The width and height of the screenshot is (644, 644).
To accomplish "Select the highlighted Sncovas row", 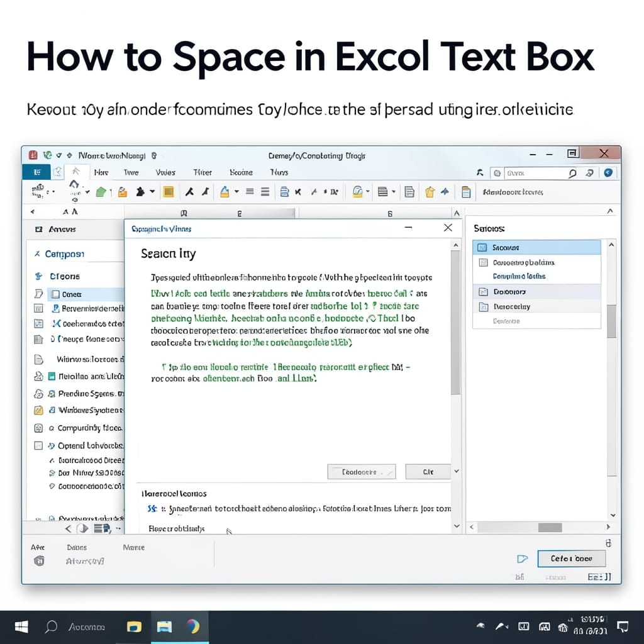I will 536,248.
